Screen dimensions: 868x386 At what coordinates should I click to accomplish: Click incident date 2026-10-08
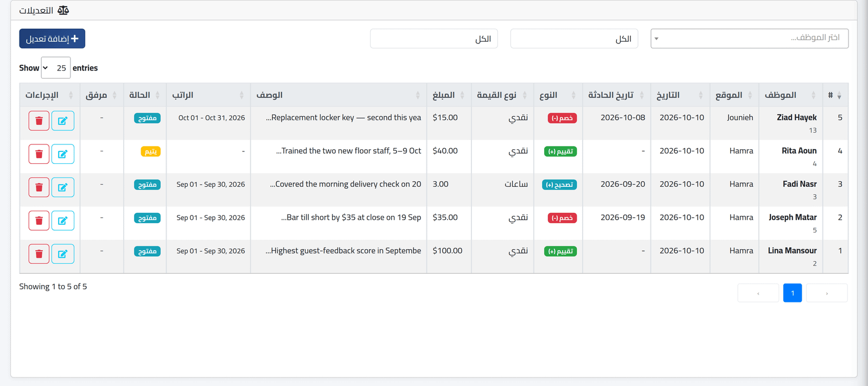(x=623, y=117)
